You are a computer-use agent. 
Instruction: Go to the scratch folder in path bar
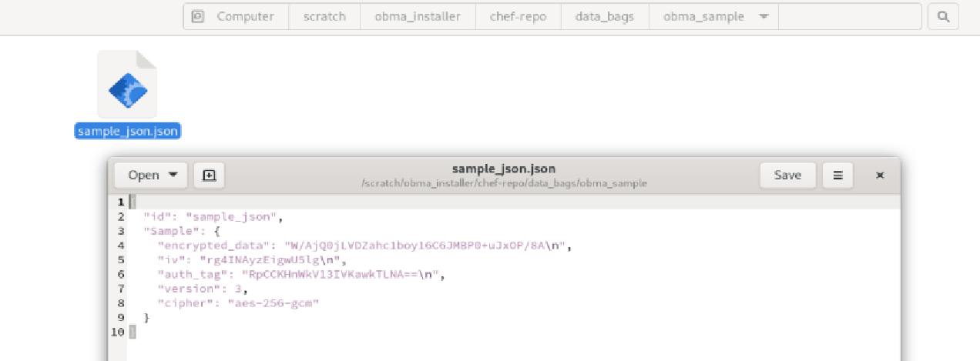click(324, 16)
